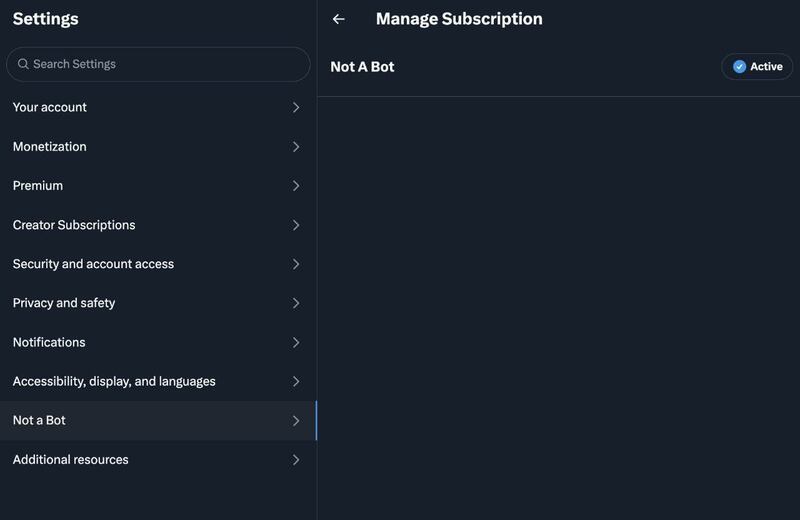
Task: Click the chevron arrow beside Monetization
Action: (x=296, y=147)
